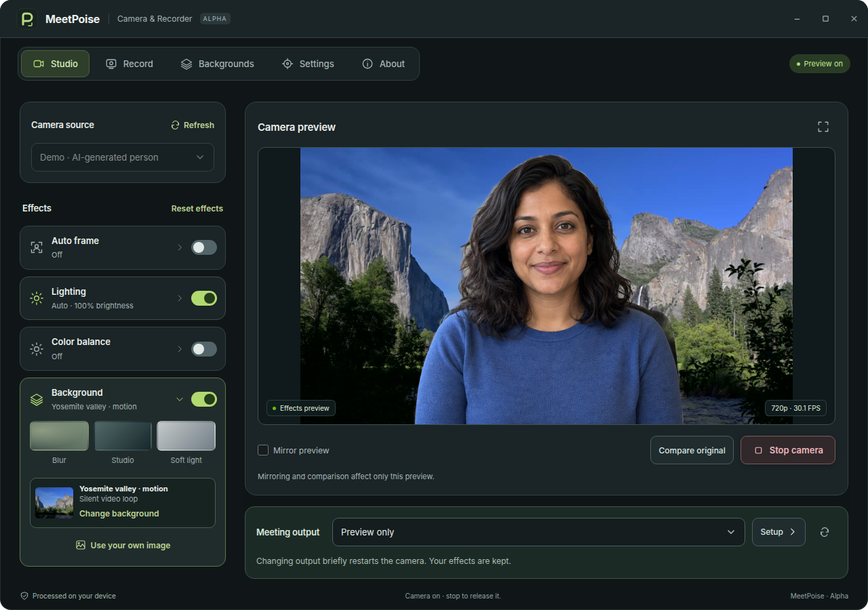
Task: Expand Auto frame options chevron
Action: click(180, 247)
